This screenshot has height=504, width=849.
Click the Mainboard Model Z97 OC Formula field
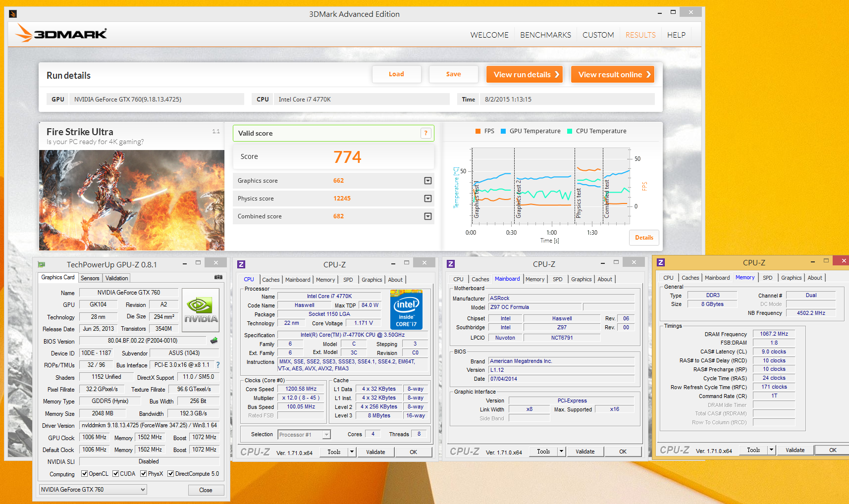point(535,307)
